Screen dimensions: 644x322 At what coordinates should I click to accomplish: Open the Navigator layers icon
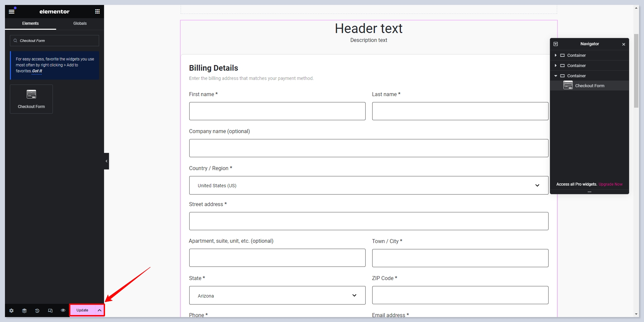tap(24, 310)
